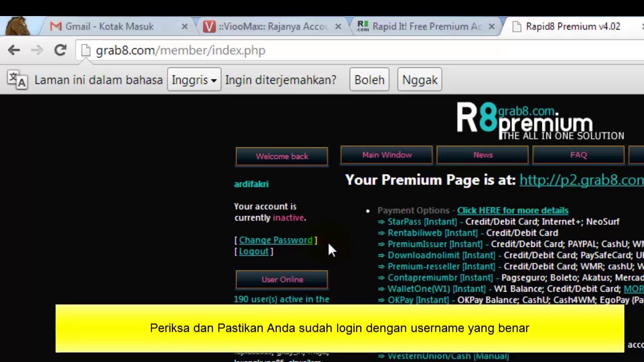Click the Gmail favicon on the first tab

pyautogui.click(x=56, y=27)
